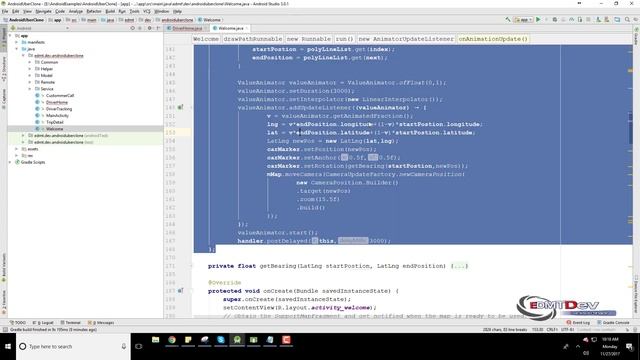Open the Project Structure icon

coord(617,20)
